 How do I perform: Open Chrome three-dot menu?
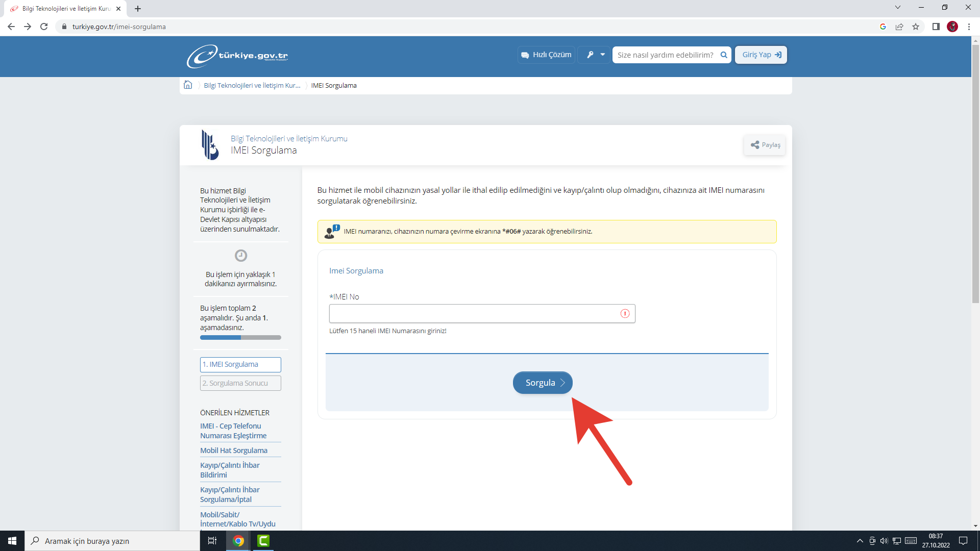point(969,27)
